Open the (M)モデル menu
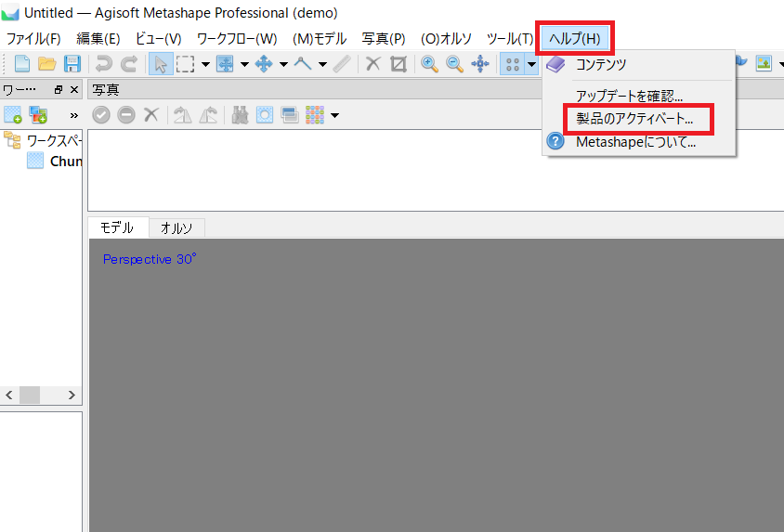Image resolution: width=784 pixels, height=532 pixels. click(x=320, y=38)
